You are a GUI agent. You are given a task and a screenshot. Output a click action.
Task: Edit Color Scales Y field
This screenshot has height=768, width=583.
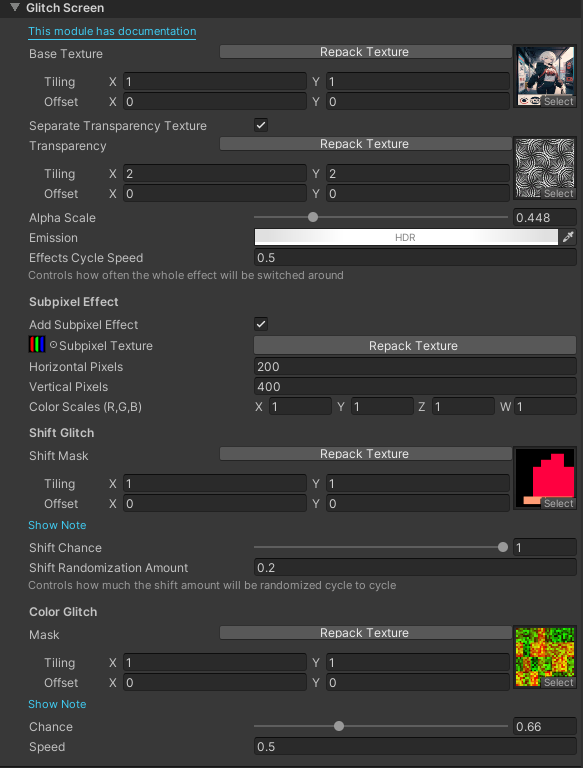click(x=382, y=407)
